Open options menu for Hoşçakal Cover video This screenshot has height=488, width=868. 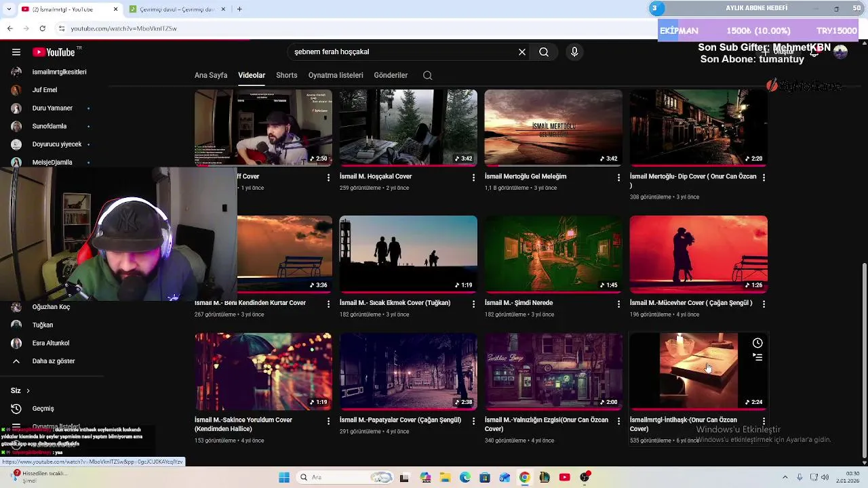tap(473, 178)
